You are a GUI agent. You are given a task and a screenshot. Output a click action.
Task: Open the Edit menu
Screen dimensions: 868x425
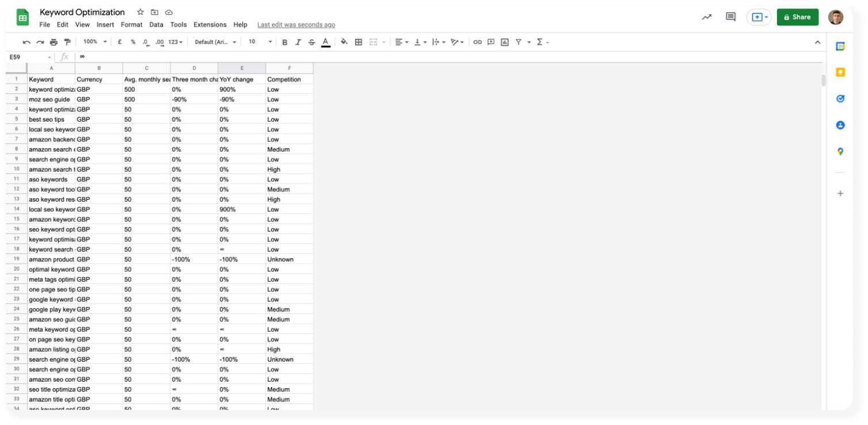click(x=63, y=25)
